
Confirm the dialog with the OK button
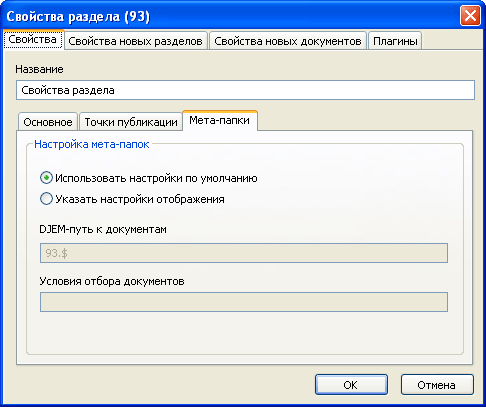tap(351, 385)
